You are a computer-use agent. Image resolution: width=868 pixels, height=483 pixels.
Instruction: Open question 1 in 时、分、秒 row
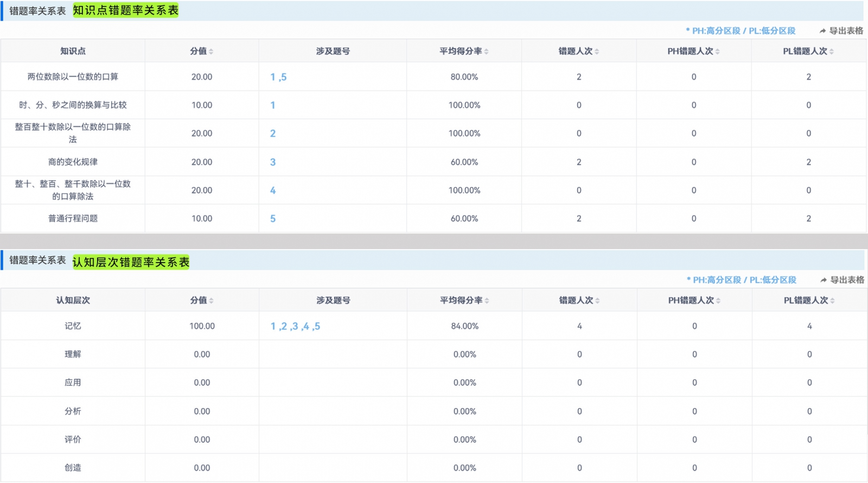click(x=273, y=105)
